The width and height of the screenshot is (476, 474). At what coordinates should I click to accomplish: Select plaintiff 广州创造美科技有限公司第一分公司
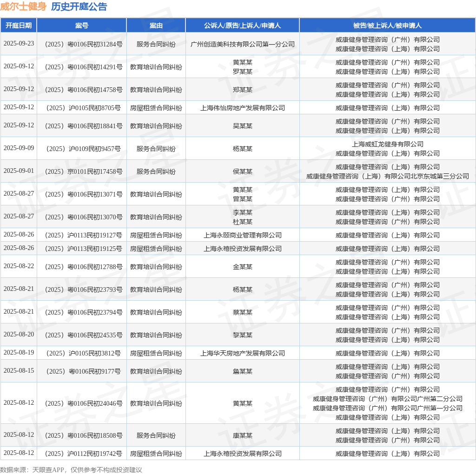pyautogui.click(x=243, y=44)
